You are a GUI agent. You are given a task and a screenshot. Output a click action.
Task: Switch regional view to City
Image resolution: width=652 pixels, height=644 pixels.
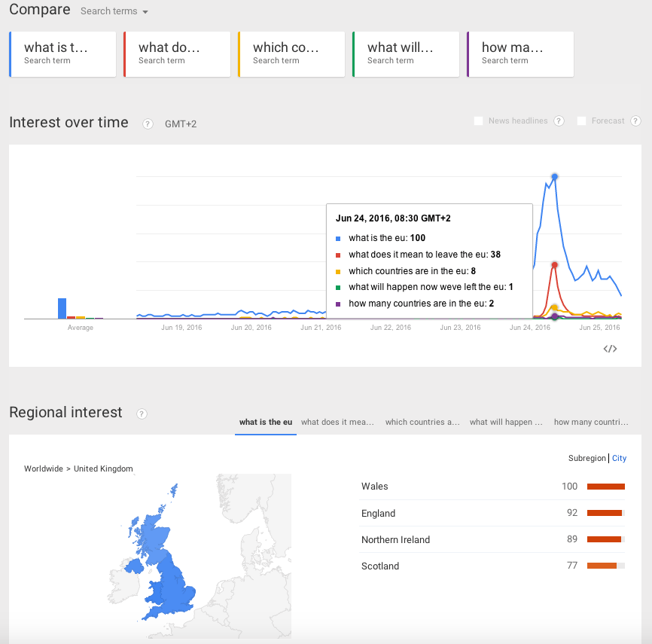pos(619,458)
